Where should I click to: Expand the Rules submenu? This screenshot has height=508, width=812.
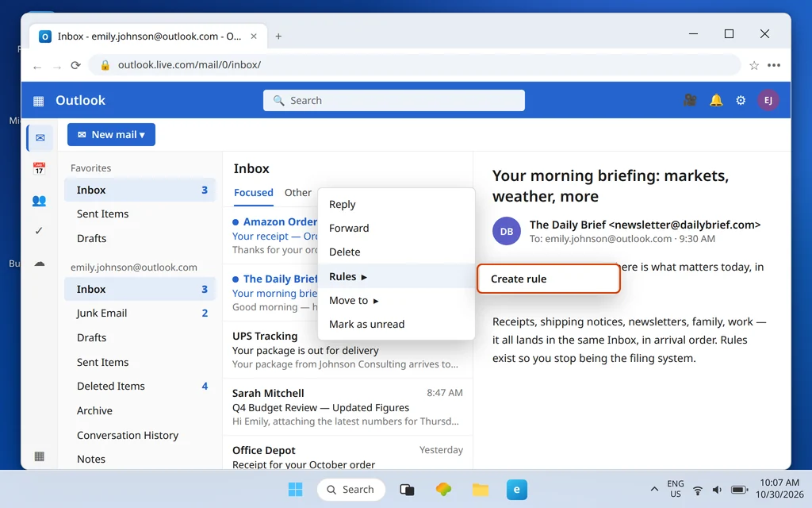tap(396, 276)
